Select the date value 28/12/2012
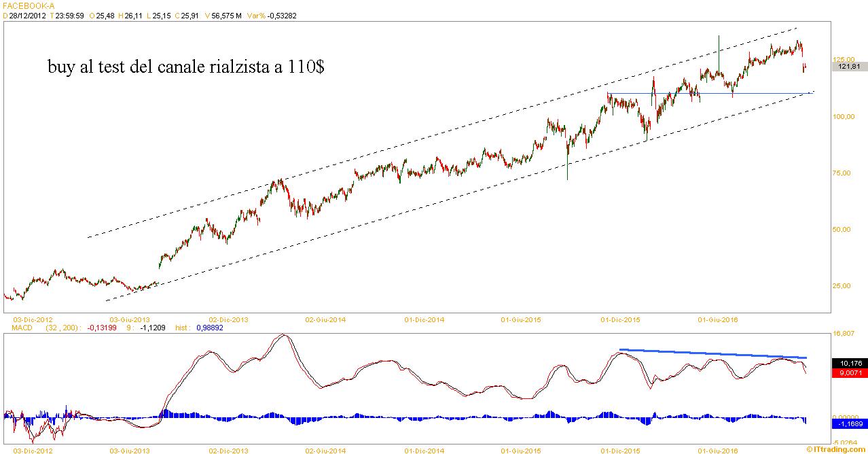 pos(29,16)
